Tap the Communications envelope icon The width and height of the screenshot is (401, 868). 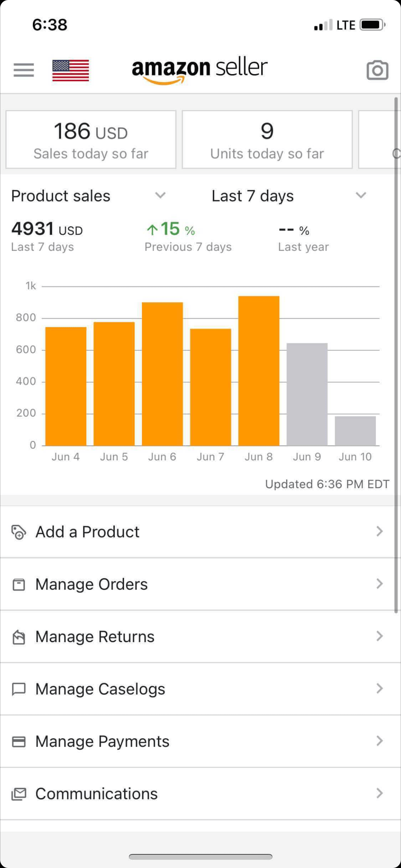19,794
